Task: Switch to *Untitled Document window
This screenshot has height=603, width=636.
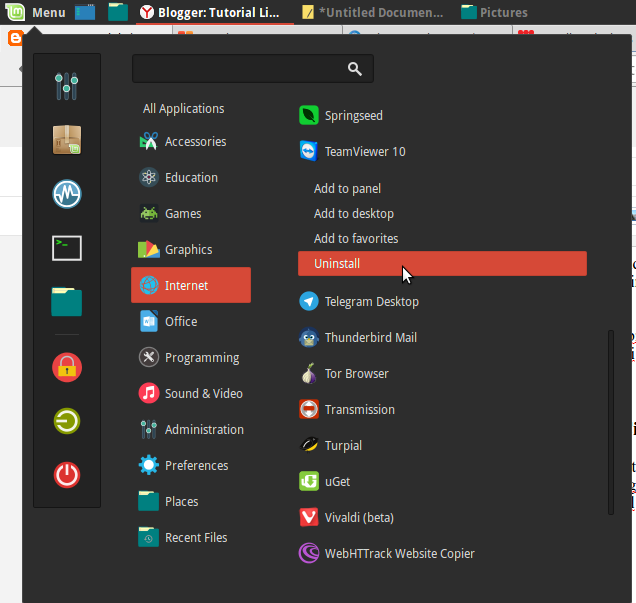Action: point(373,12)
